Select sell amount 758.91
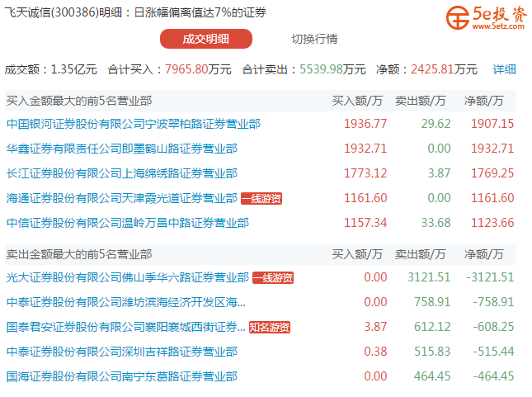Screen dimensions: 532x397 tap(432, 302)
